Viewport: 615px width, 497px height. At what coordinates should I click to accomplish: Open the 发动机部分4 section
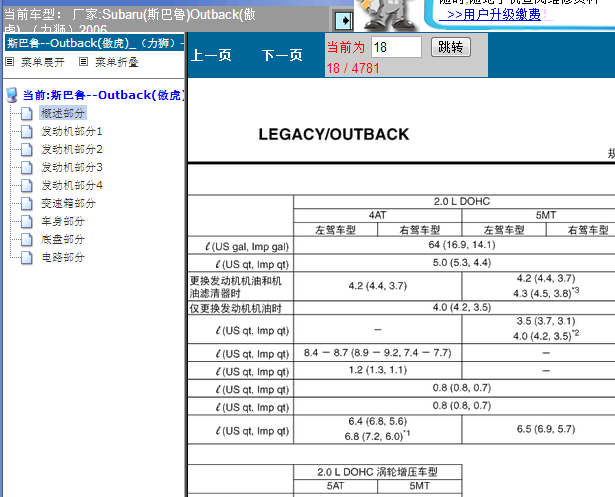[x=72, y=186]
